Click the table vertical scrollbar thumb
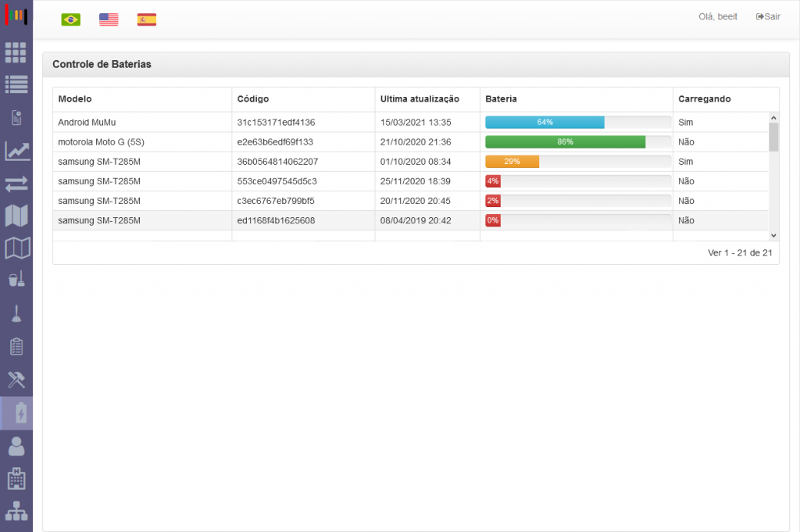 pyautogui.click(x=773, y=137)
